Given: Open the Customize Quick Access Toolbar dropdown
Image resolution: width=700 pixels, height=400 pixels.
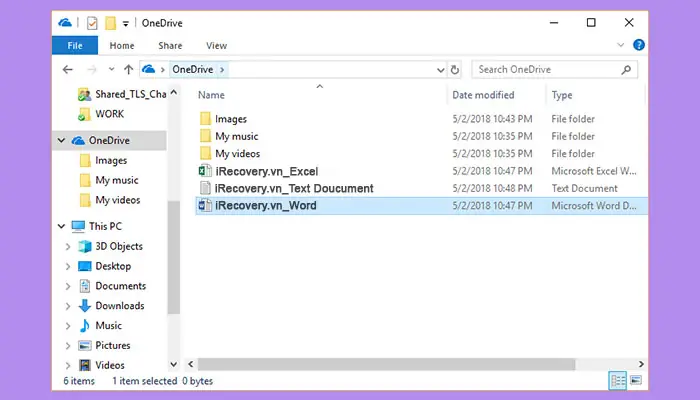Looking at the screenshot, I should tap(126, 24).
